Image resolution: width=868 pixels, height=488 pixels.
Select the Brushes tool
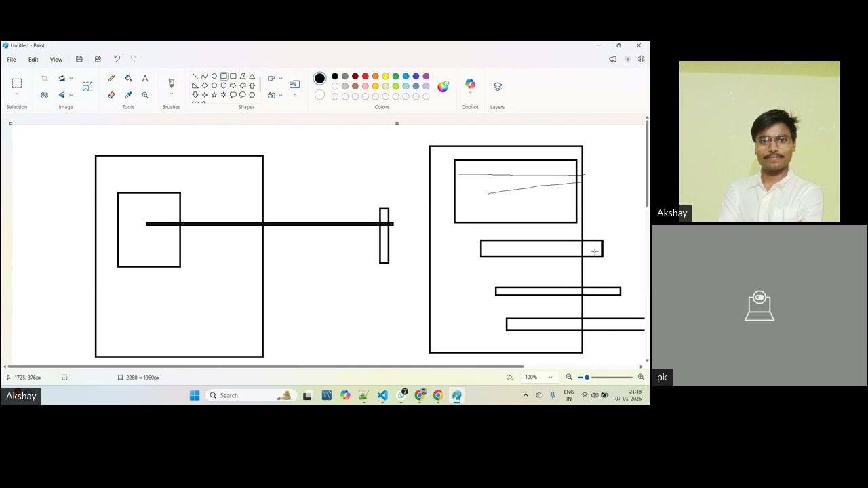pos(171,83)
